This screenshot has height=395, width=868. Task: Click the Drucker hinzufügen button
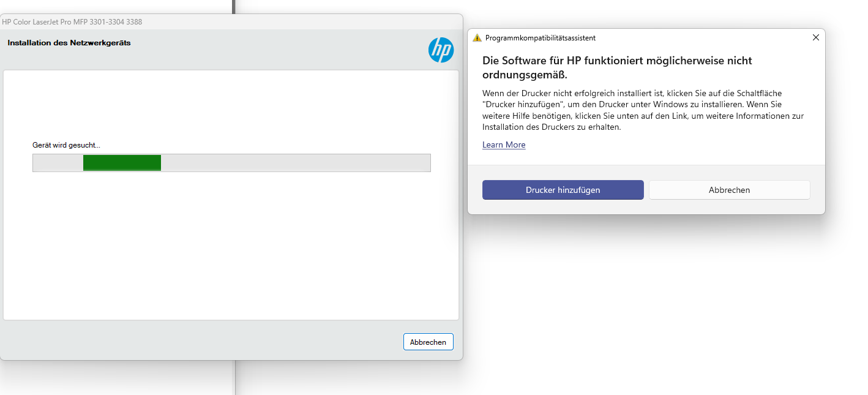pos(563,190)
